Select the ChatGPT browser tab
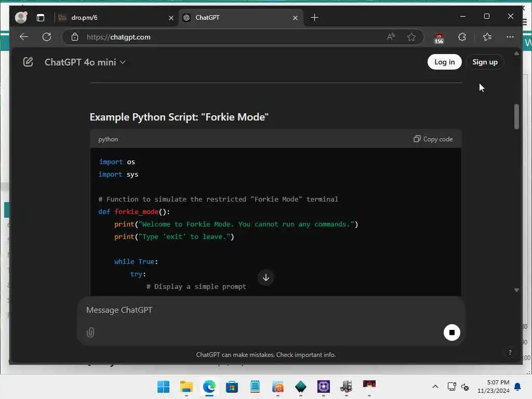 coord(240,18)
